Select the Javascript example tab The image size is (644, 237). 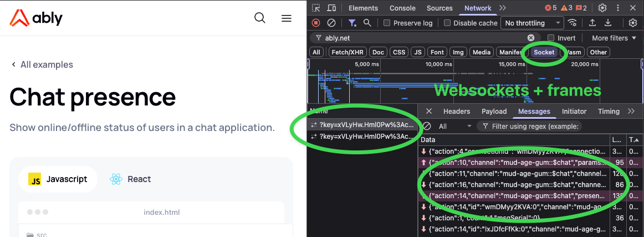[58, 179]
